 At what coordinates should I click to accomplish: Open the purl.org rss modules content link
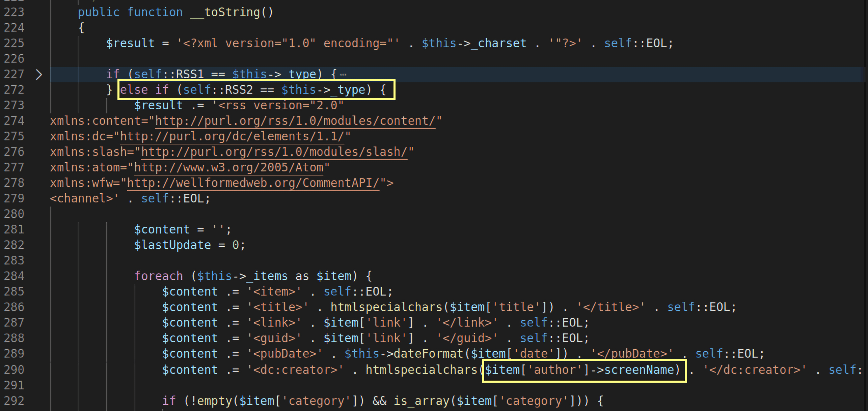[295, 121]
